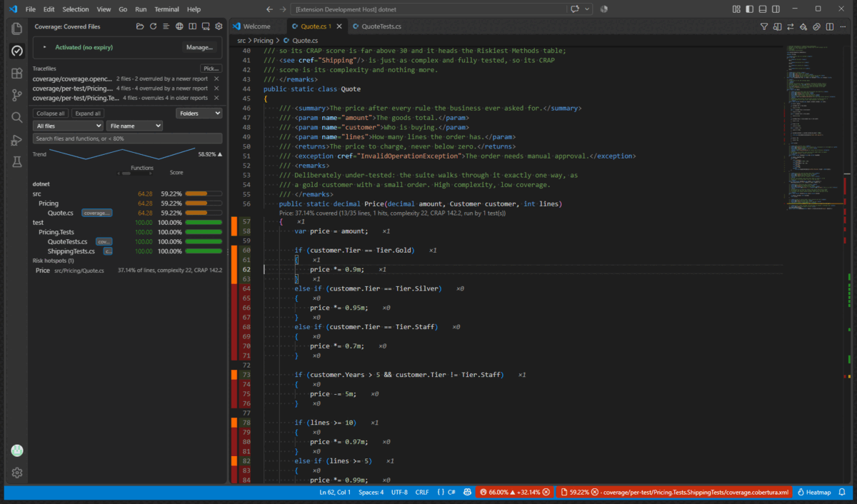Open the Testing flask view
This screenshot has height=504, width=857.
17,162
